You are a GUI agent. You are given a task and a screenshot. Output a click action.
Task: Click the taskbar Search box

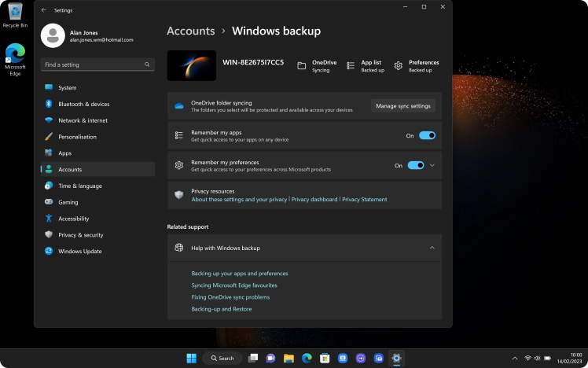(x=222, y=359)
